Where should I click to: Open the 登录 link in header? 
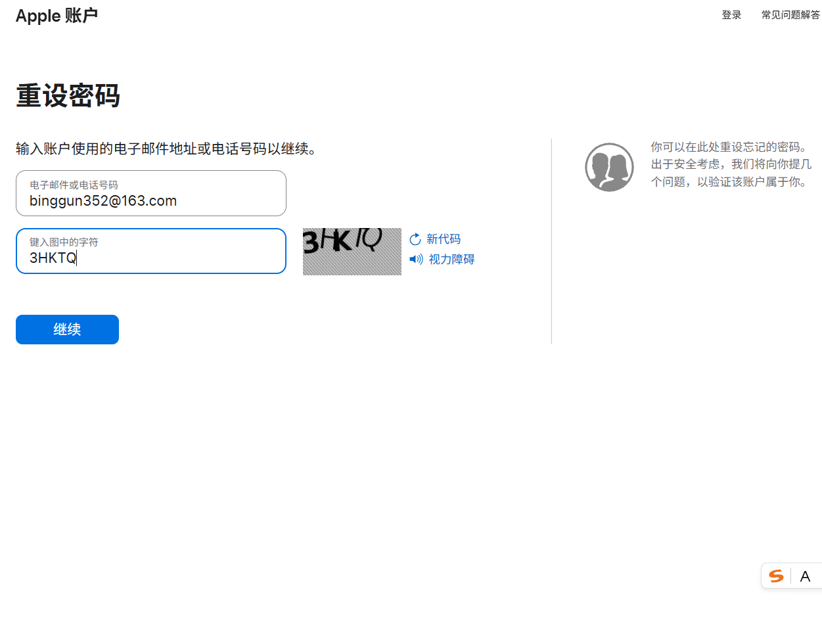[731, 15]
